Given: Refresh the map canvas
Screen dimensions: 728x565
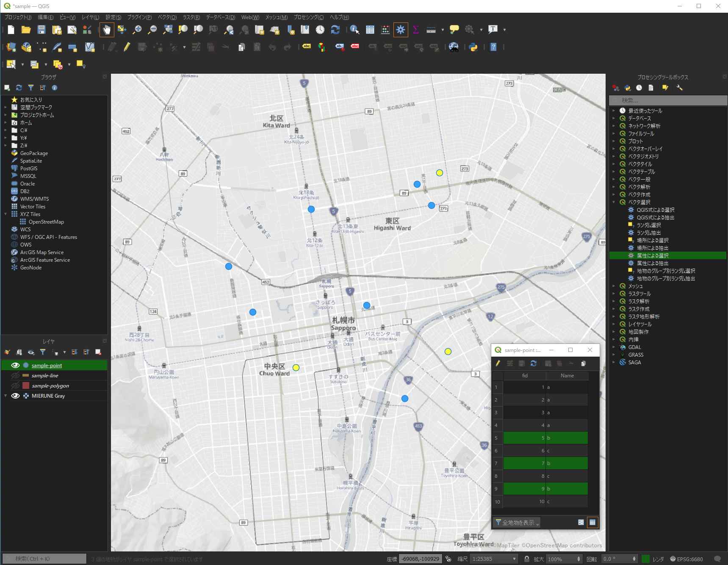Looking at the screenshot, I should click(335, 30).
